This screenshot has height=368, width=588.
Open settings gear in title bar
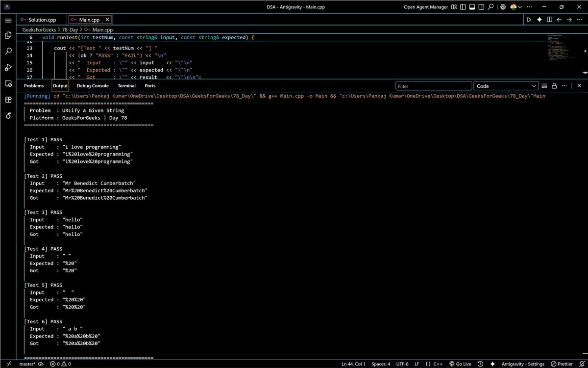(503, 7)
